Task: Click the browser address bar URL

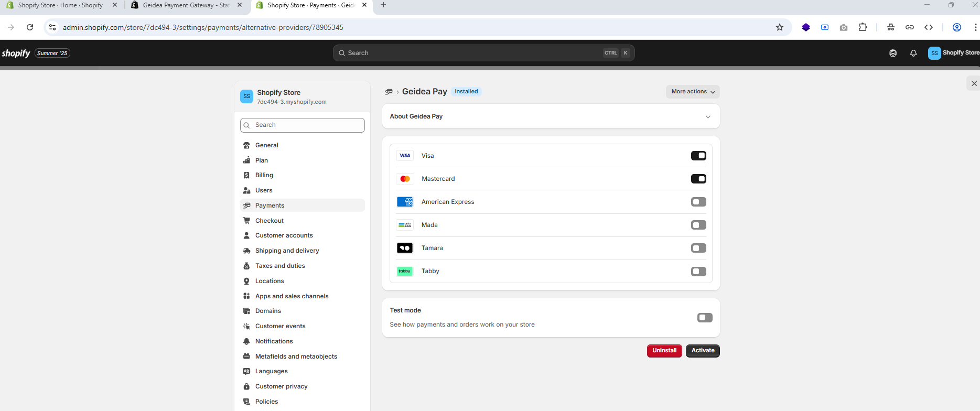Action: [203, 27]
